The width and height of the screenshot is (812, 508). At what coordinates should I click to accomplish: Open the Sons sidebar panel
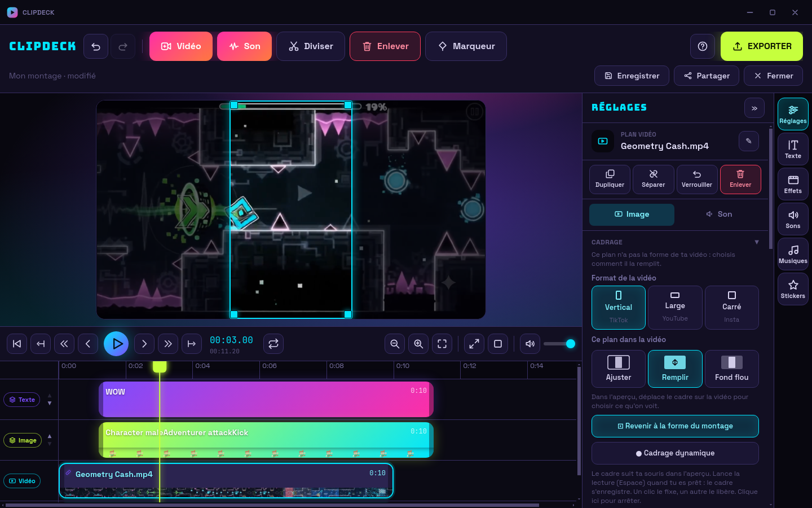[x=793, y=219]
